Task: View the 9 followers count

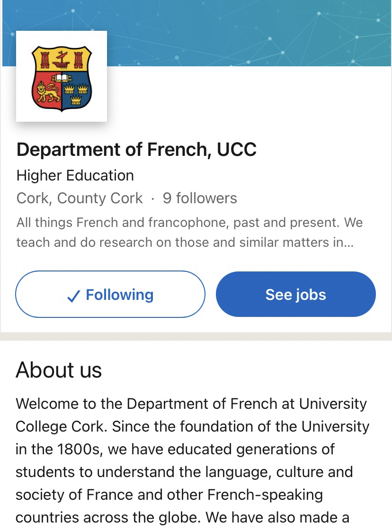Action: (x=200, y=198)
